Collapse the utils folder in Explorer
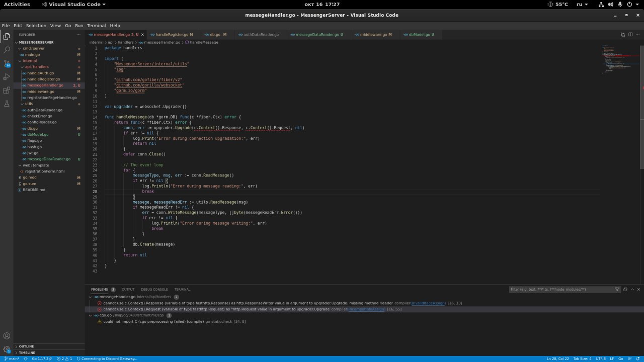 click(29, 104)
